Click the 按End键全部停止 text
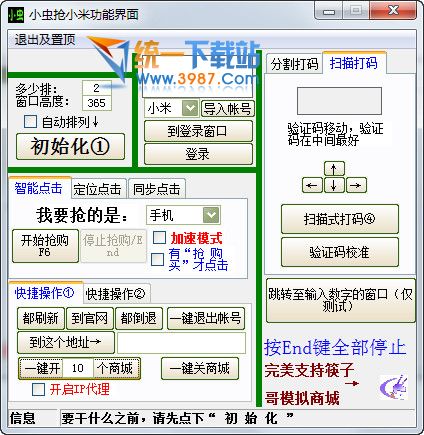The image size is (424, 435). pyautogui.click(x=335, y=347)
